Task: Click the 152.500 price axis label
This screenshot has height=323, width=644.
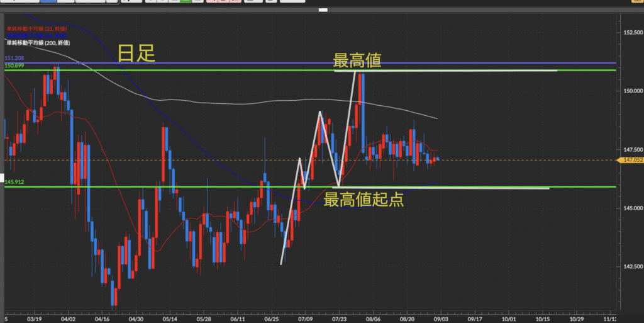Action: 633,32
